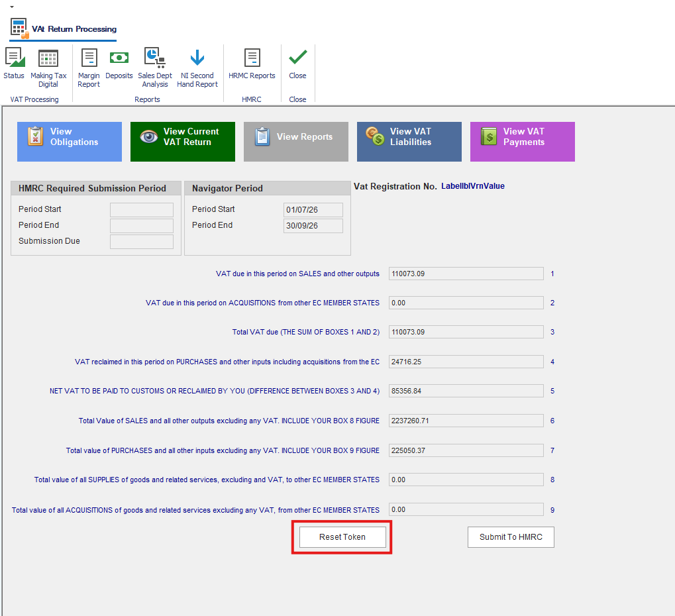Click 'NET VAT TO BE PAID TO CUSTOMS' label
This screenshot has width=675, height=616.
pos(215,391)
